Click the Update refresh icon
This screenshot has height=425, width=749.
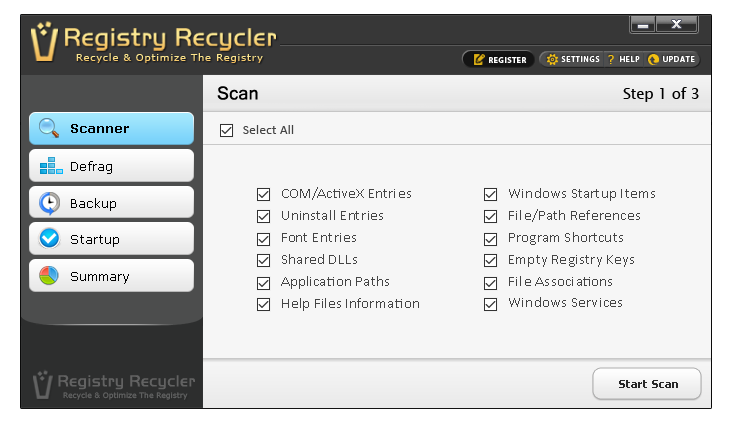pos(653,59)
